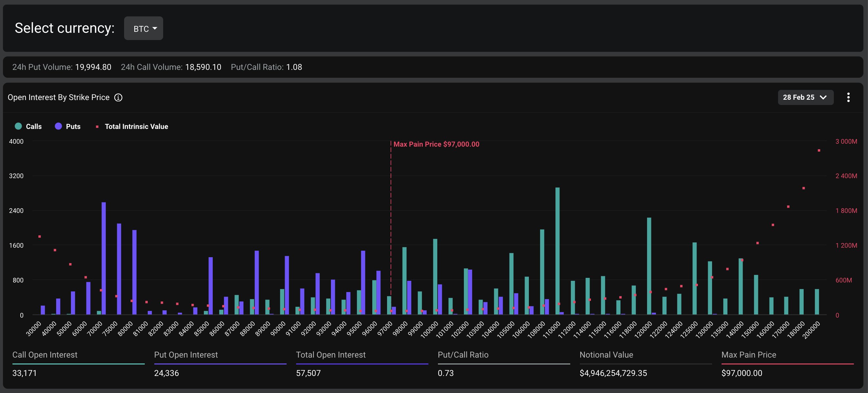868x393 pixels.
Task: Click the chevron in the 28 Feb 25 selector
Action: [x=823, y=98]
